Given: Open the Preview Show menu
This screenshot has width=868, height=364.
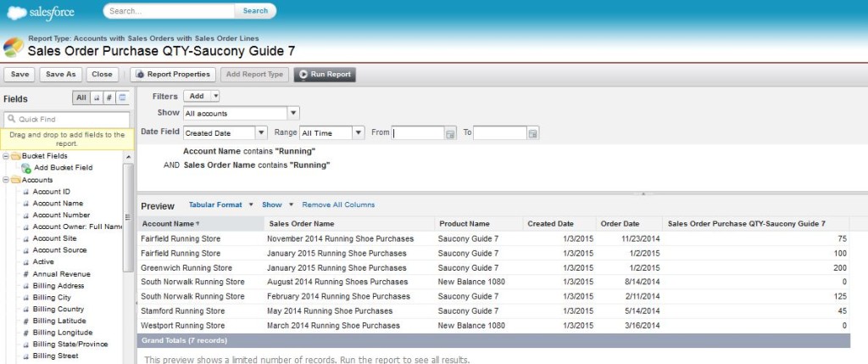Looking at the screenshot, I should (277, 204).
